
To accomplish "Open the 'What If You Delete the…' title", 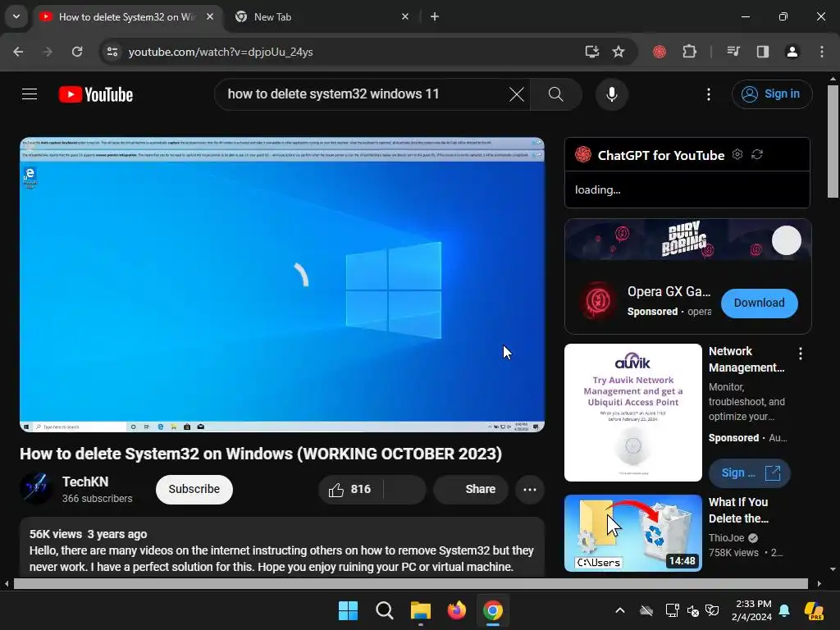I will [x=738, y=510].
